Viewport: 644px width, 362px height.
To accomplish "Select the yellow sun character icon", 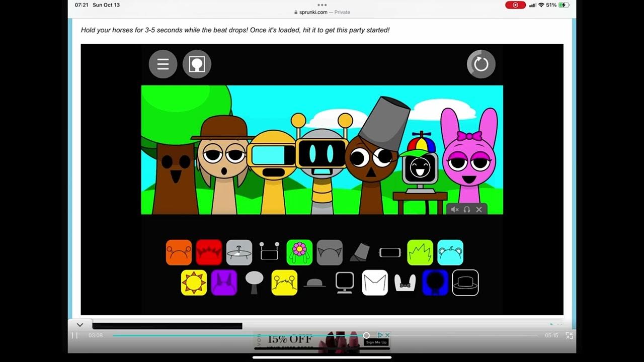I will [x=194, y=283].
